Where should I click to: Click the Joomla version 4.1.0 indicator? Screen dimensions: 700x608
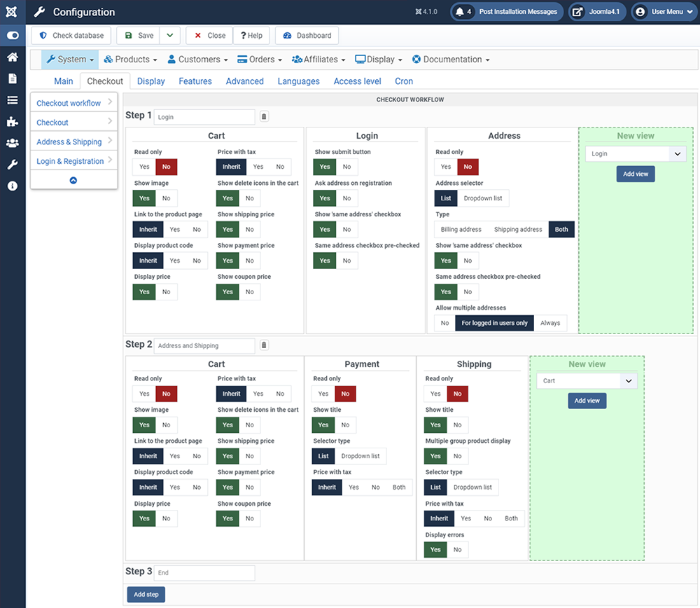(426, 12)
